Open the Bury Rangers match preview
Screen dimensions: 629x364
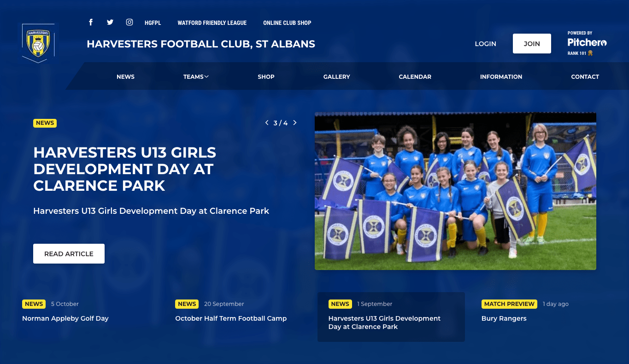click(504, 318)
